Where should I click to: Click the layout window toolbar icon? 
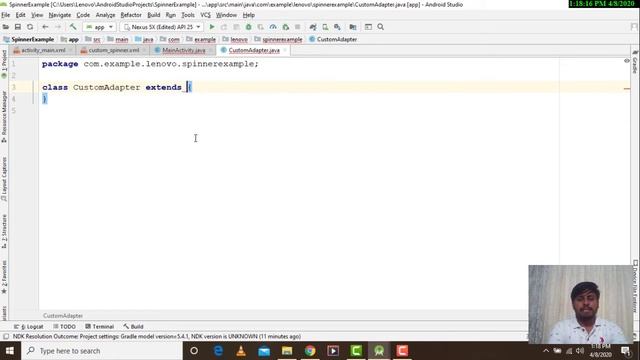pyautogui.click(x=368, y=27)
